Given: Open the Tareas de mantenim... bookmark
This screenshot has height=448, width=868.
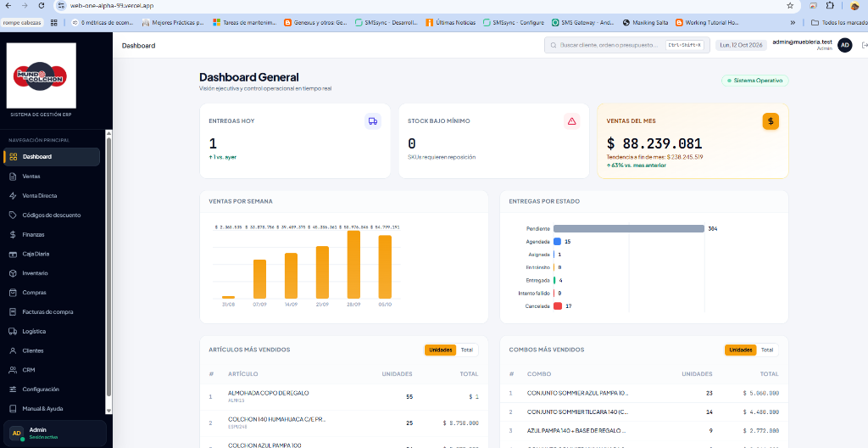Looking at the screenshot, I should click(x=245, y=23).
